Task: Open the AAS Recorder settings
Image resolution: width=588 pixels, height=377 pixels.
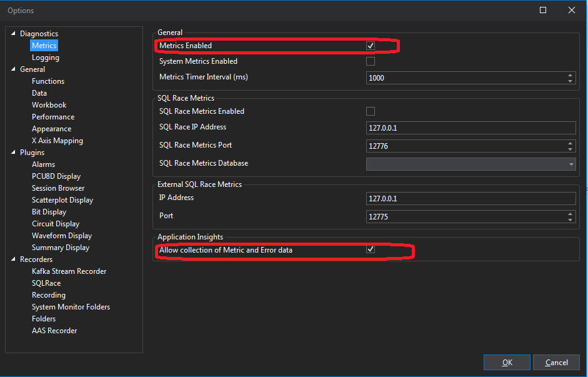Action: 54,330
